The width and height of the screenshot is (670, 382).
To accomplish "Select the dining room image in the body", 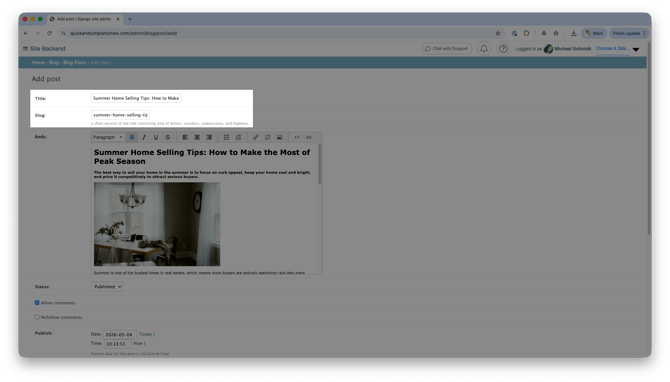I will pyautogui.click(x=157, y=224).
